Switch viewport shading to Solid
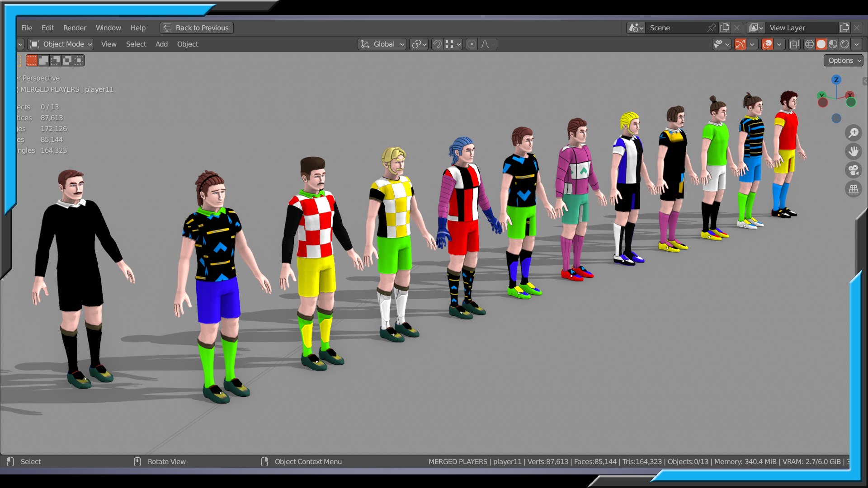 (x=821, y=44)
